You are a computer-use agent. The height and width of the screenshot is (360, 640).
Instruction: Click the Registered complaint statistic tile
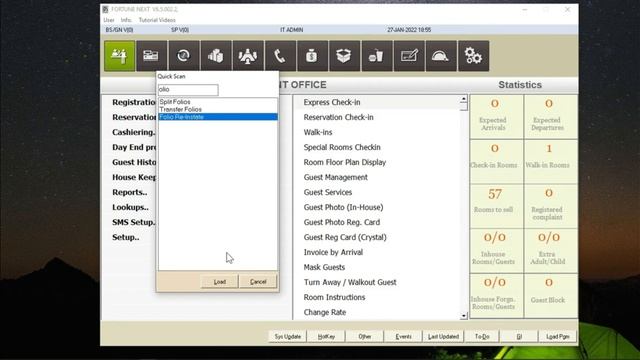551,206
